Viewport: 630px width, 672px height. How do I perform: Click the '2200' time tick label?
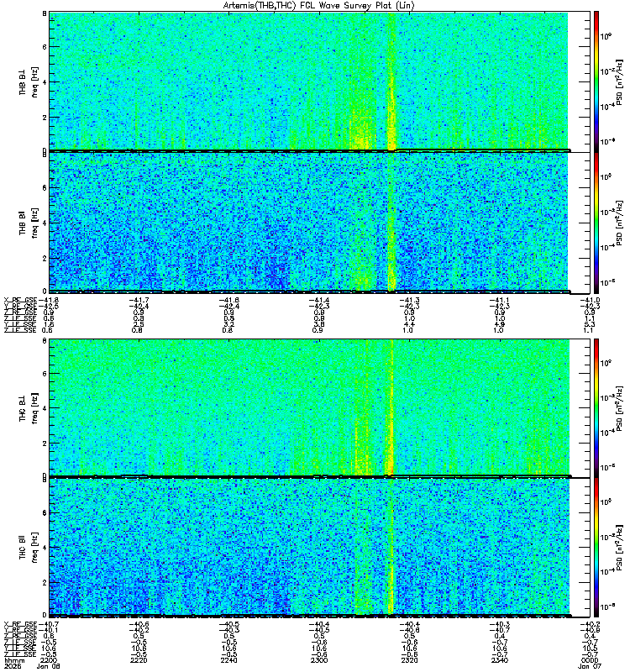tap(47, 660)
